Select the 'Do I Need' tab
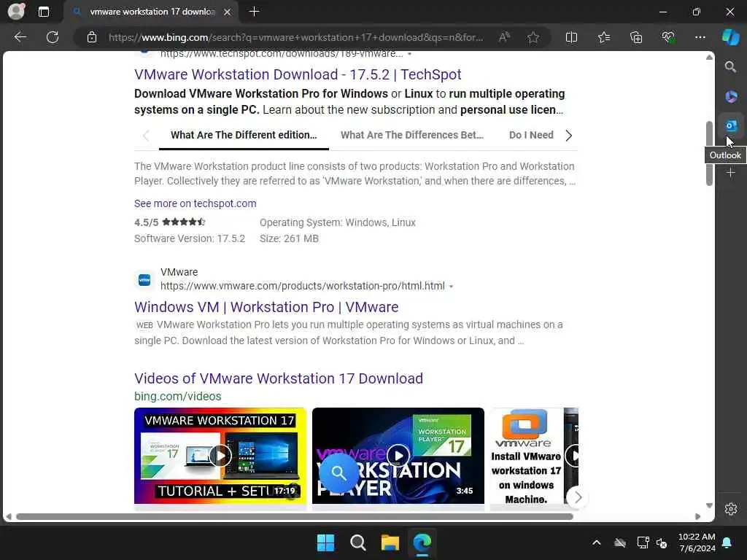The image size is (747, 560). [531, 135]
